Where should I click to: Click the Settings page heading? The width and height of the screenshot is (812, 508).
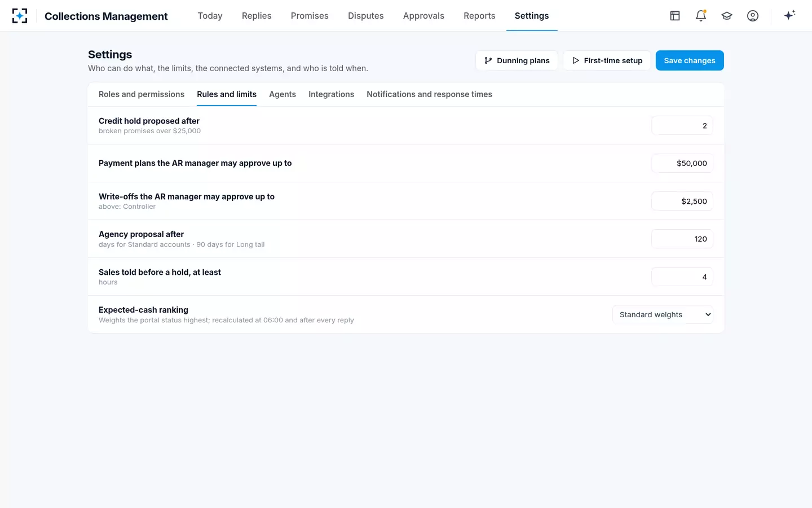[110, 54]
